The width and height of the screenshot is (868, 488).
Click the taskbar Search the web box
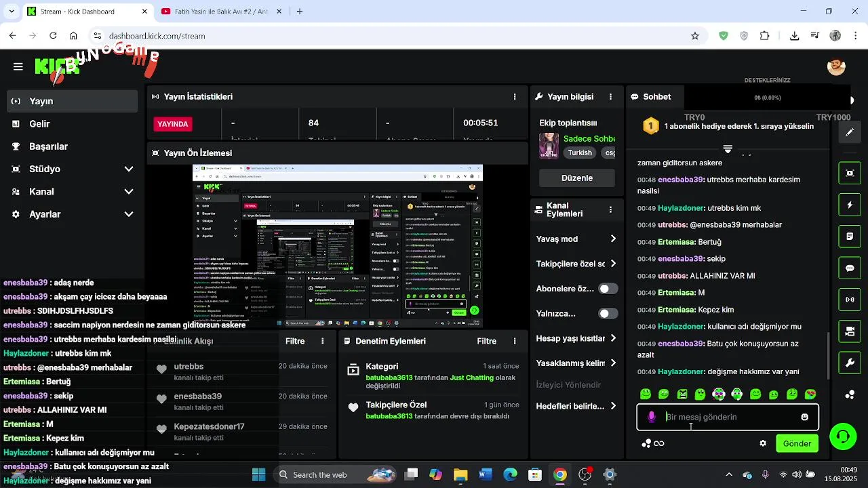tap(336, 474)
